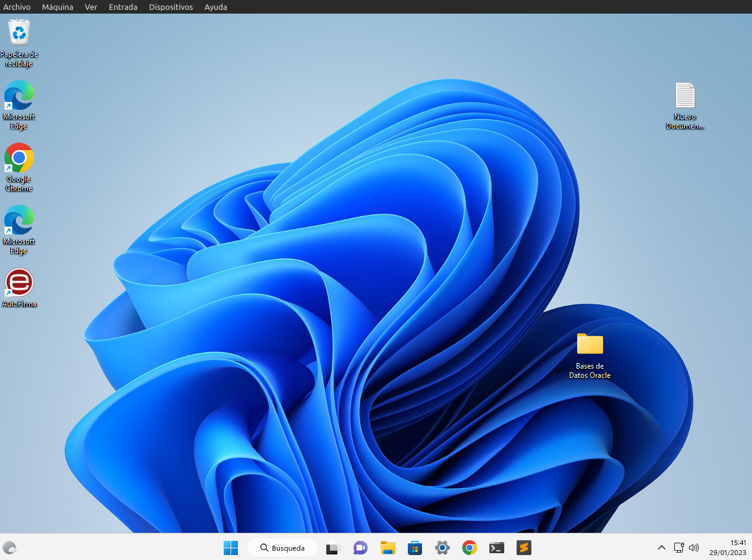
Task: Select the Microsoft Edge shortcut above Google Chrome
Action: [19, 105]
